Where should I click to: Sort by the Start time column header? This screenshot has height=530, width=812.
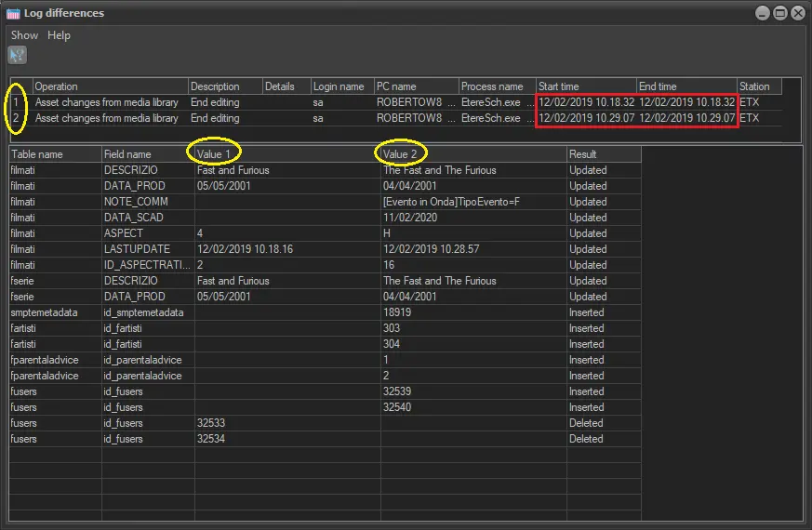(x=586, y=86)
